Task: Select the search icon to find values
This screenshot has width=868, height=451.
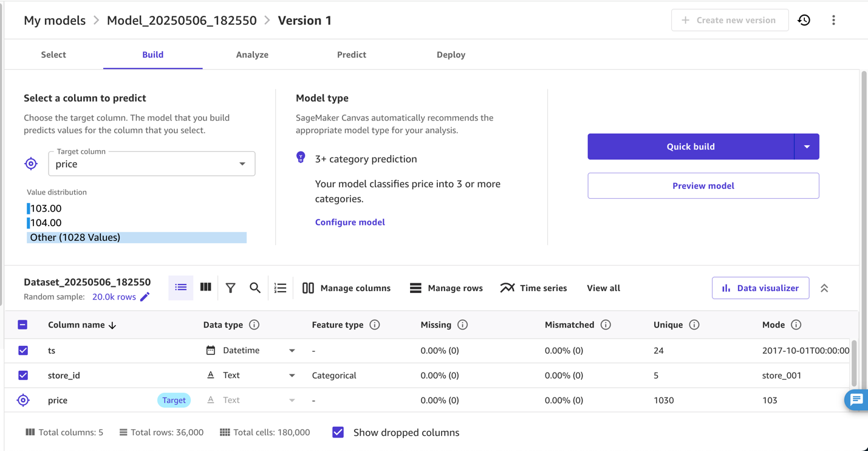Action: pos(255,287)
